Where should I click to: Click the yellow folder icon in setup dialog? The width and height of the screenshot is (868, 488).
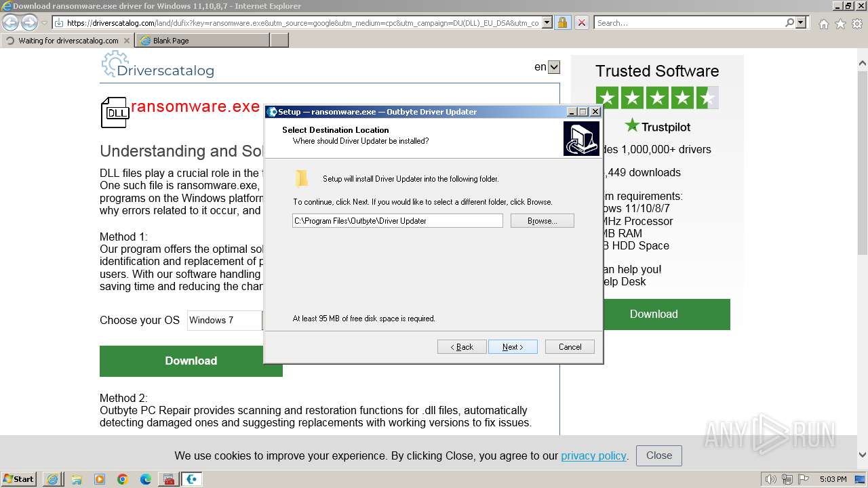pos(302,179)
